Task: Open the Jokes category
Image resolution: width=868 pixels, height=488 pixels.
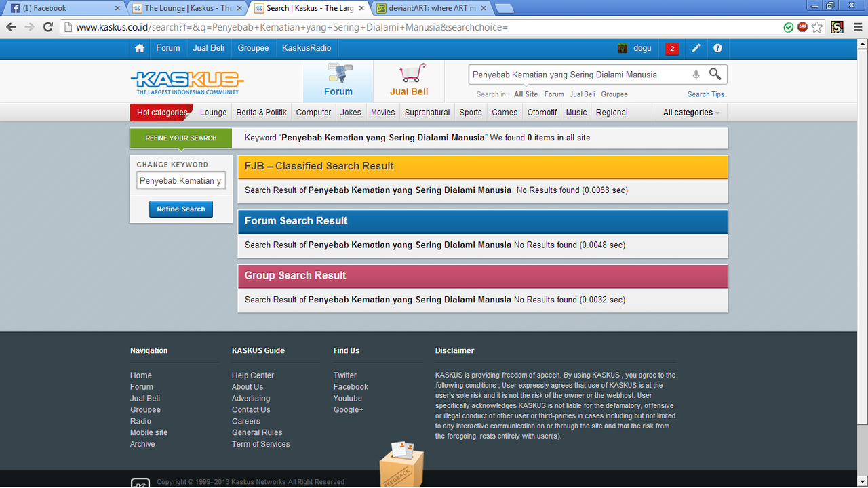Action: [351, 113]
